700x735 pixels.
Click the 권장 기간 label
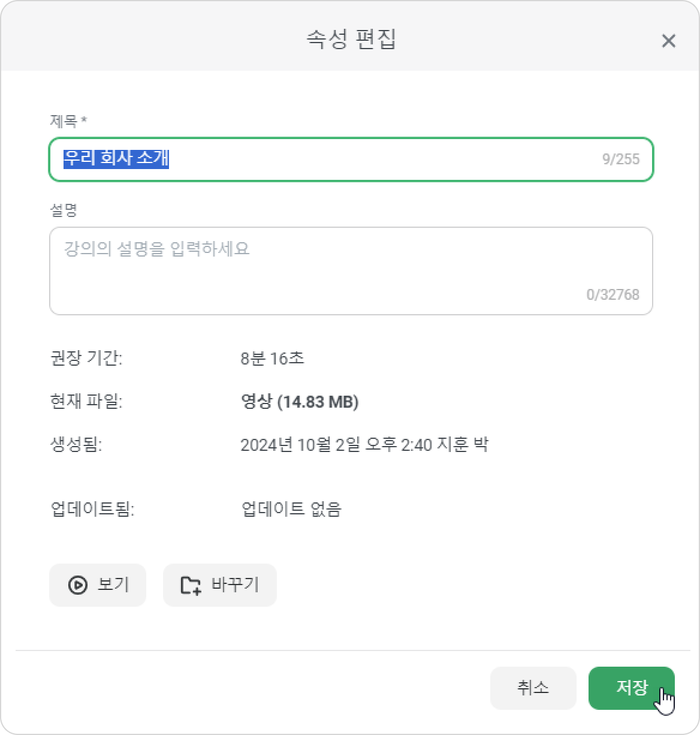coord(86,359)
